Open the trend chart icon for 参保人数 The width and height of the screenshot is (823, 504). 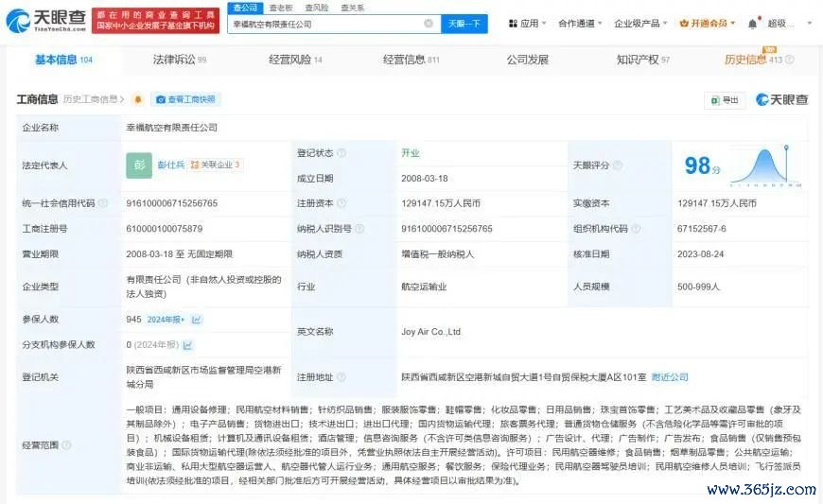(197, 320)
